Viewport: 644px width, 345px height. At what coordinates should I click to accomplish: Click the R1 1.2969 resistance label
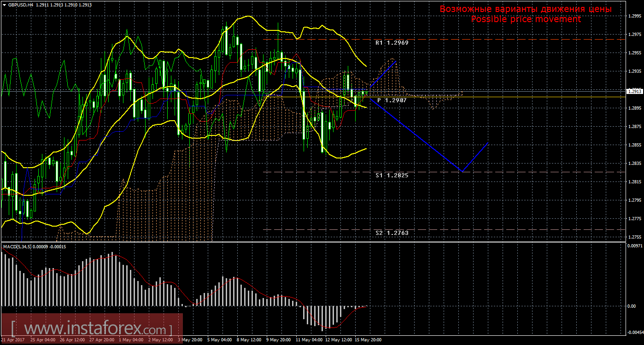(392, 42)
